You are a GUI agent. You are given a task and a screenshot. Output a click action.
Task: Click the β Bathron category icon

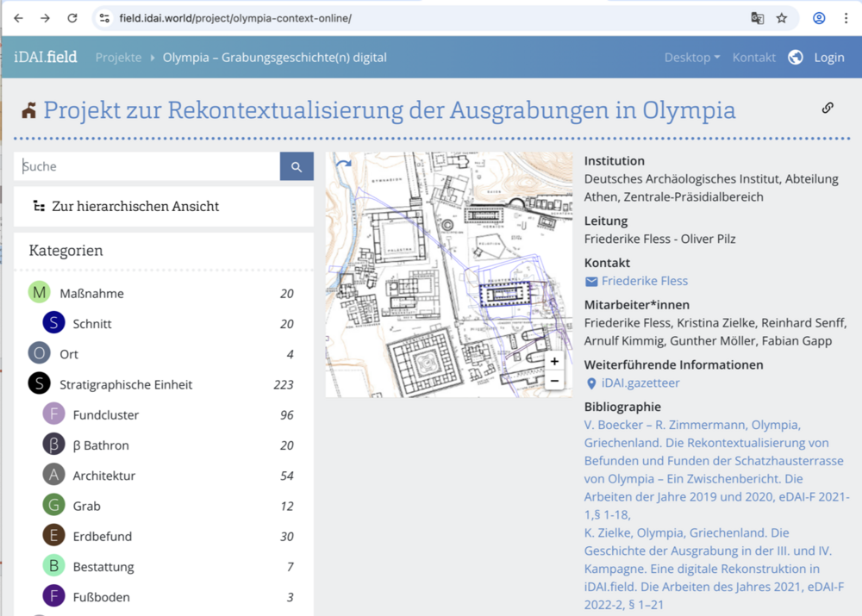[x=53, y=445]
